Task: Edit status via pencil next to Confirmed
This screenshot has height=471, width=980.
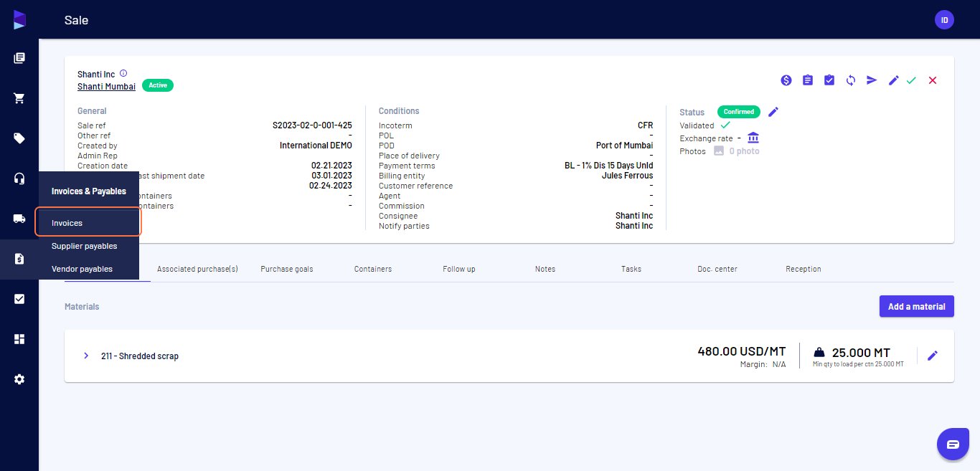Action: pyautogui.click(x=773, y=112)
